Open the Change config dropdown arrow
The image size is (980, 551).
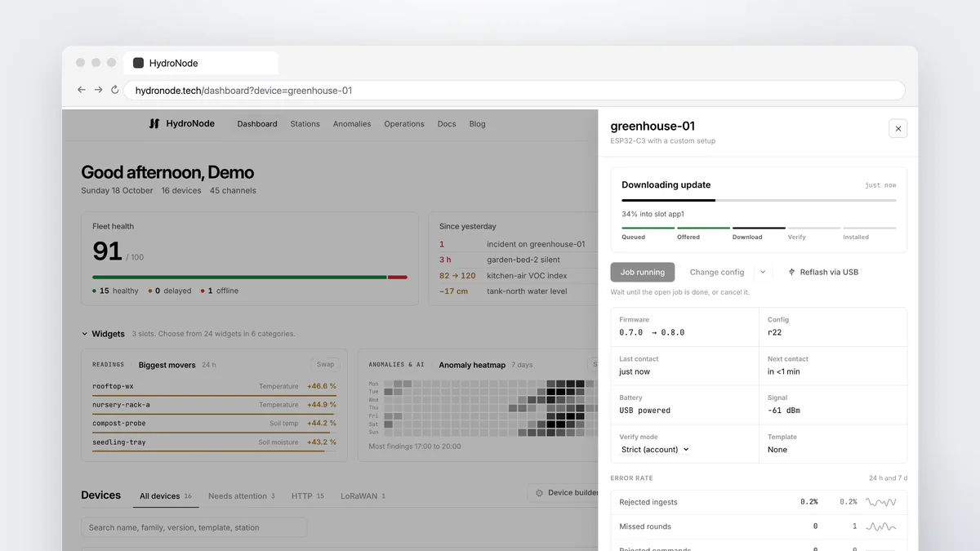tap(763, 273)
